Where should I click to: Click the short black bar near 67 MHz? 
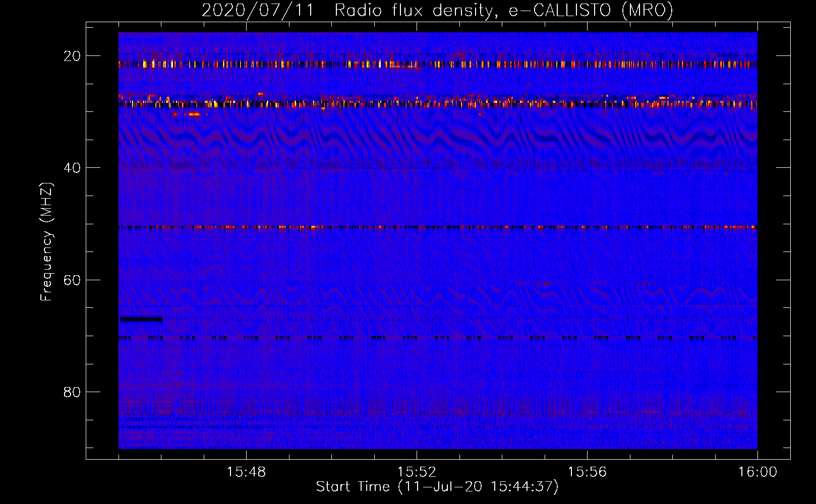[141, 319]
